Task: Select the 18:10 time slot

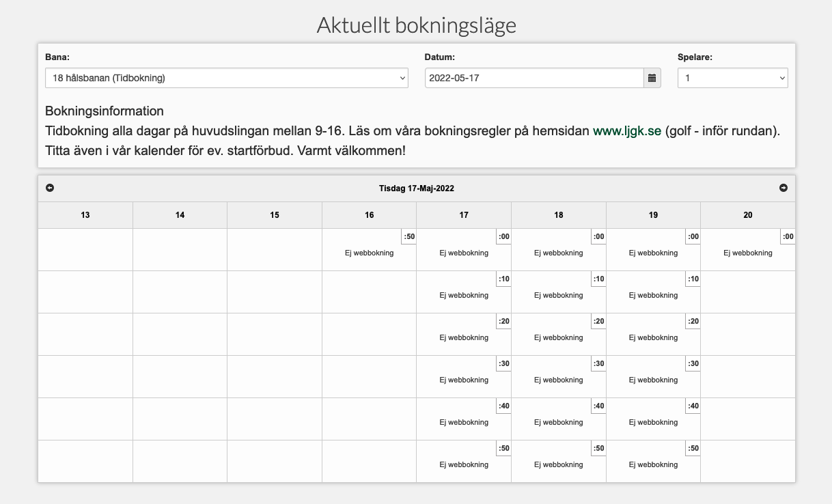Action: 559,292
